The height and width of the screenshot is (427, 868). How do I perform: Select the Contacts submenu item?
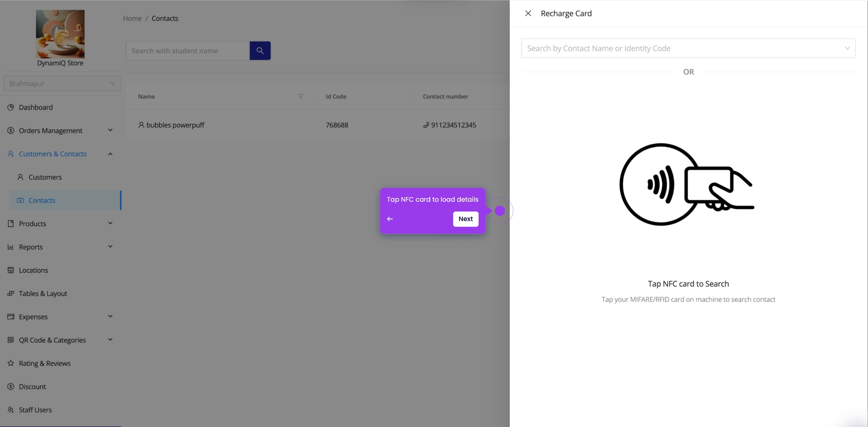42,200
